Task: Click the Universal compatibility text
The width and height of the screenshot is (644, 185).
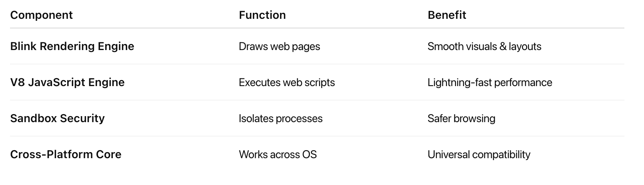Action: pyautogui.click(x=479, y=155)
